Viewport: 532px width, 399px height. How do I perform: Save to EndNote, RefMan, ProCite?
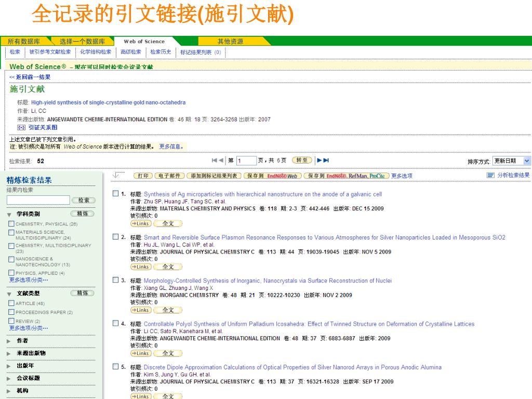(x=346, y=176)
